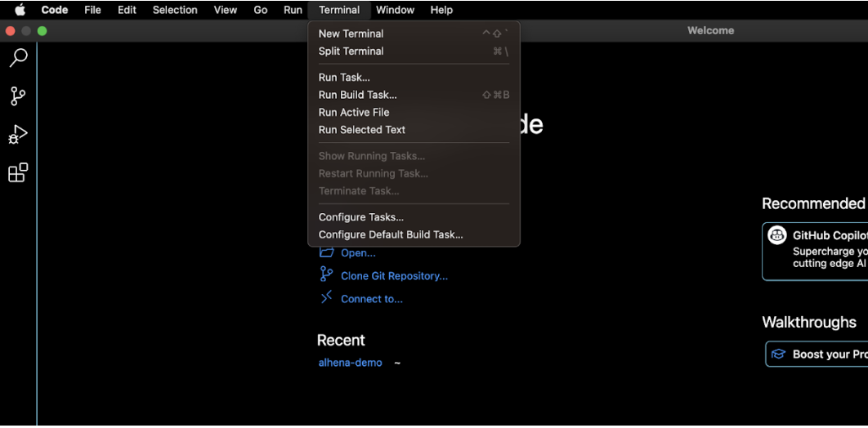Close the open Terminal menu in menu bar
This screenshot has height=428, width=868.
point(339,10)
